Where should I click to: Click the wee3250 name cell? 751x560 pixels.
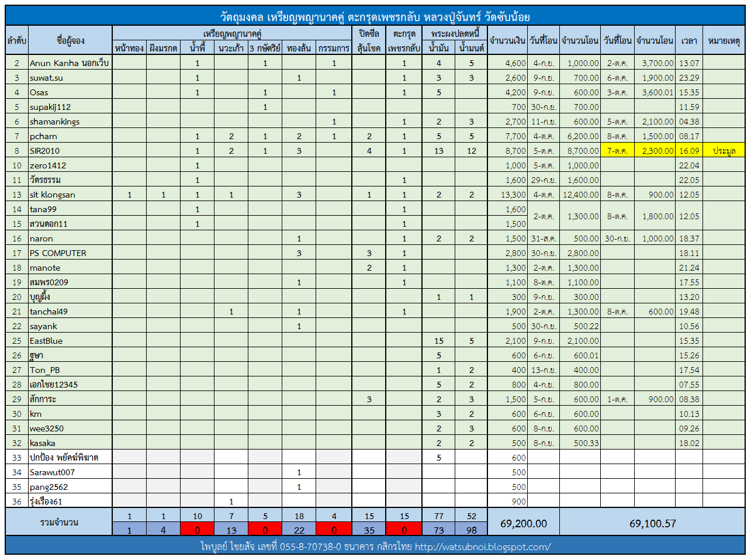click(x=70, y=428)
